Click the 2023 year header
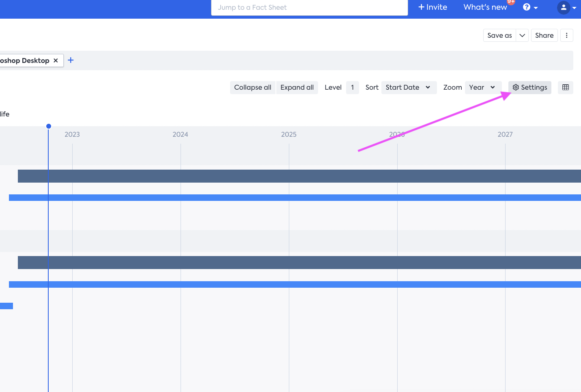 pyautogui.click(x=72, y=134)
